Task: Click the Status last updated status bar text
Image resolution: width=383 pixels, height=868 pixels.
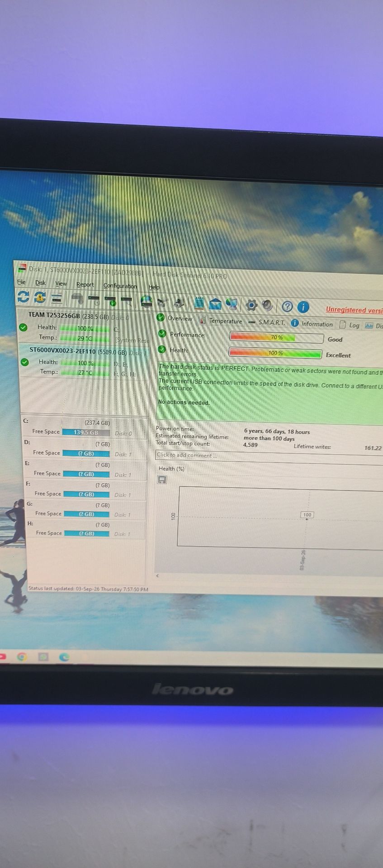Action: point(88,589)
